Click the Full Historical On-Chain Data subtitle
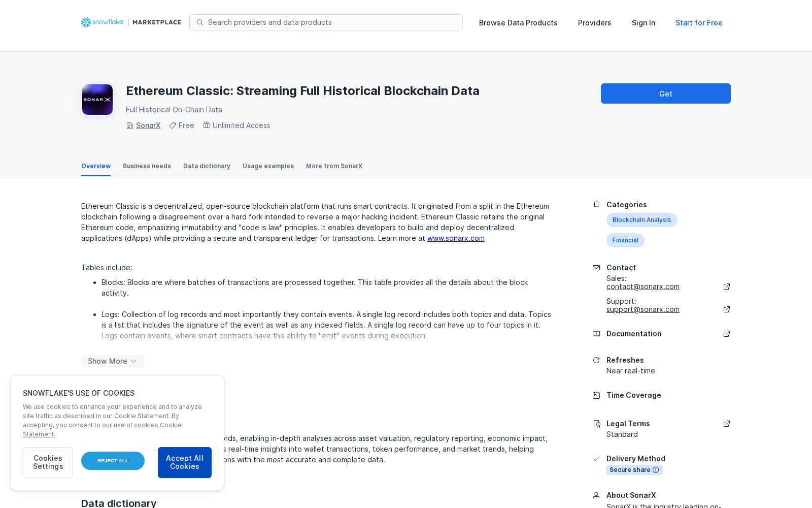 174,110
